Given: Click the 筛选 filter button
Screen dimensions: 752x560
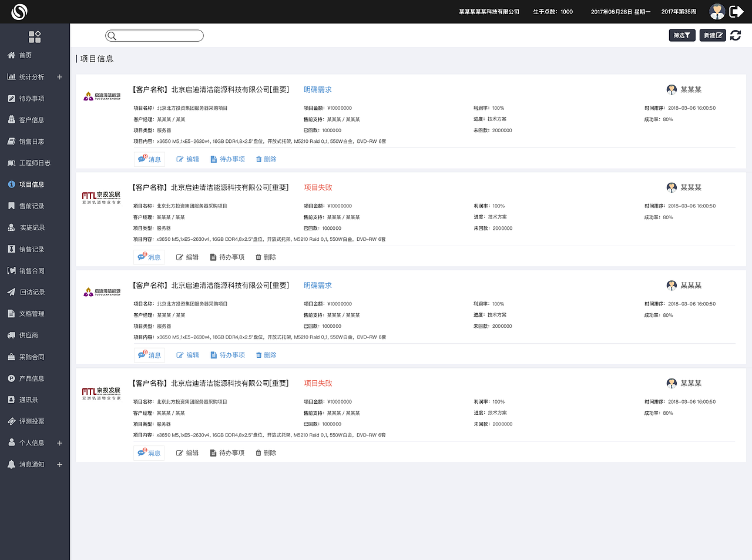Looking at the screenshot, I should click(x=682, y=35).
